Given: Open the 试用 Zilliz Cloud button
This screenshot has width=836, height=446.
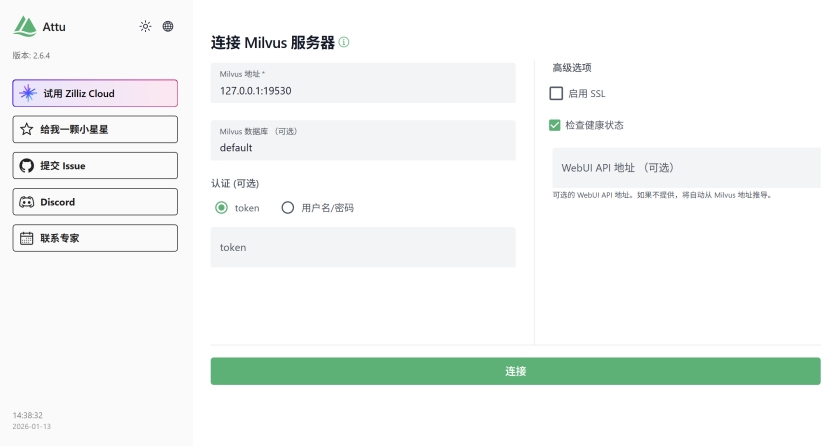Looking at the screenshot, I should click(x=95, y=93).
